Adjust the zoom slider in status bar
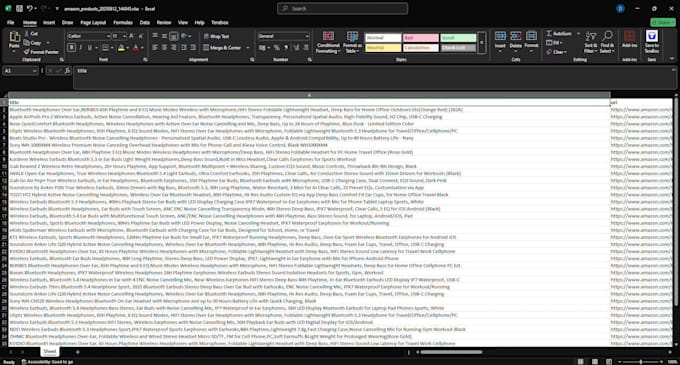 tap(641, 362)
